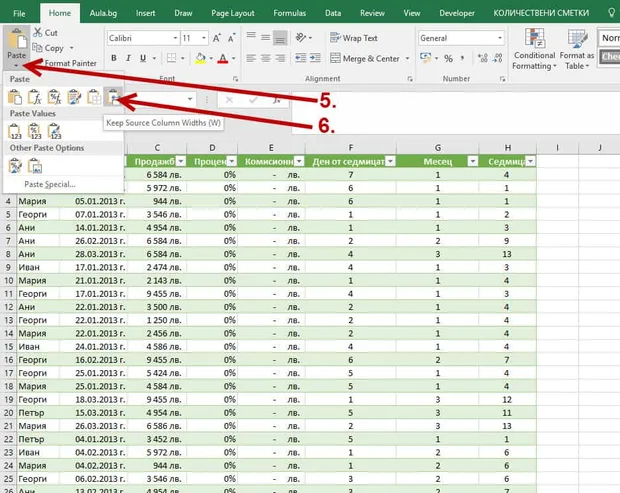Toggle bottom vertical alignment

click(x=280, y=38)
